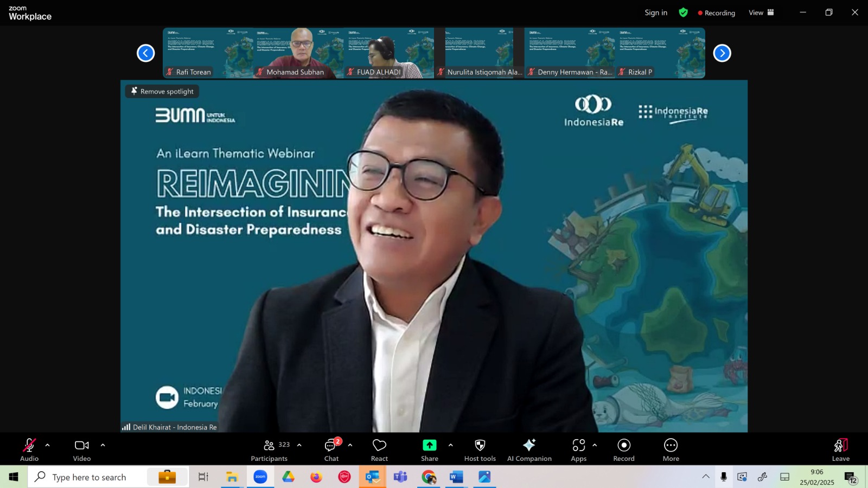Viewport: 868px width, 488px height.
Task: Show previous participants with left arrow
Action: [x=145, y=53]
